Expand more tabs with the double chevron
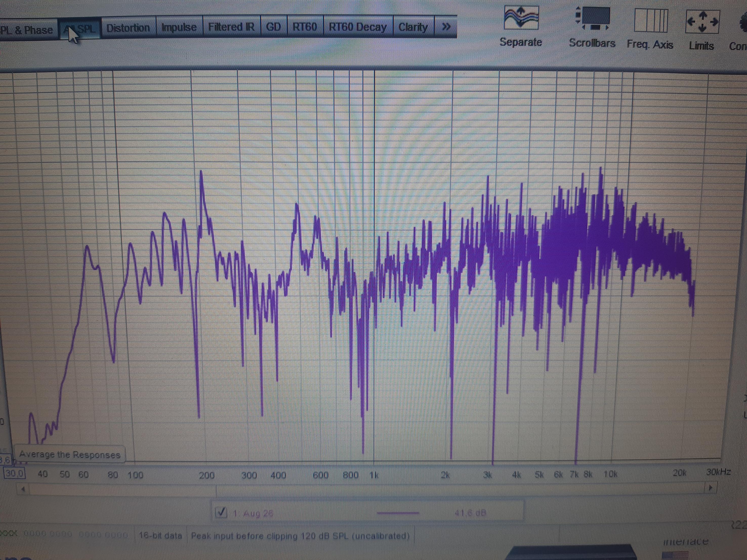747x560 pixels. [446, 27]
